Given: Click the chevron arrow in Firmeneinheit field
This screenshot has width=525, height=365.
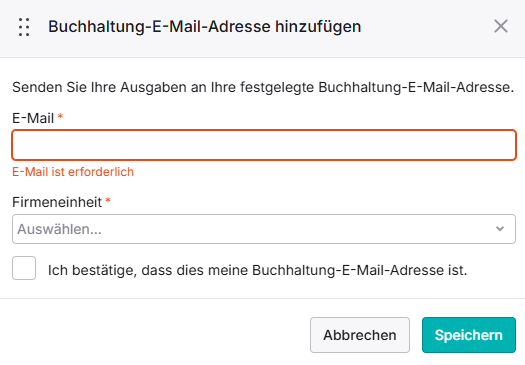Looking at the screenshot, I should pyautogui.click(x=500, y=229).
